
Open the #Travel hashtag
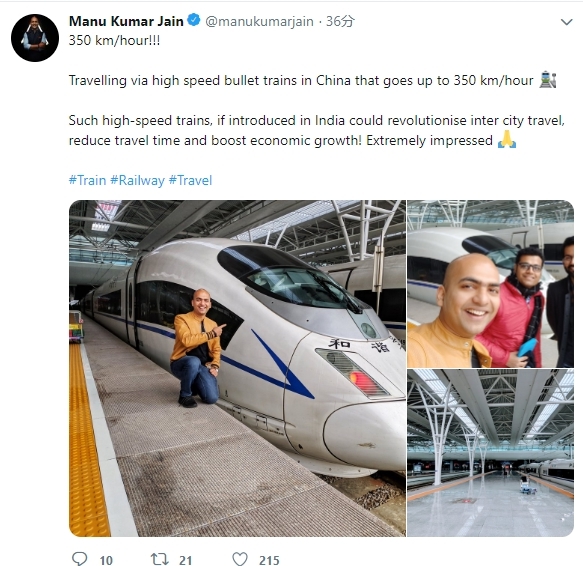click(190, 180)
